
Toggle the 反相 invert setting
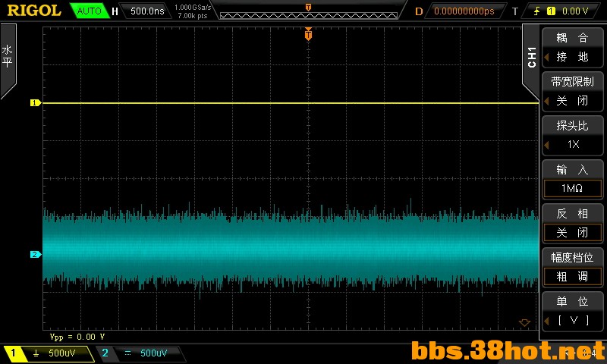click(x=572, y=223)
